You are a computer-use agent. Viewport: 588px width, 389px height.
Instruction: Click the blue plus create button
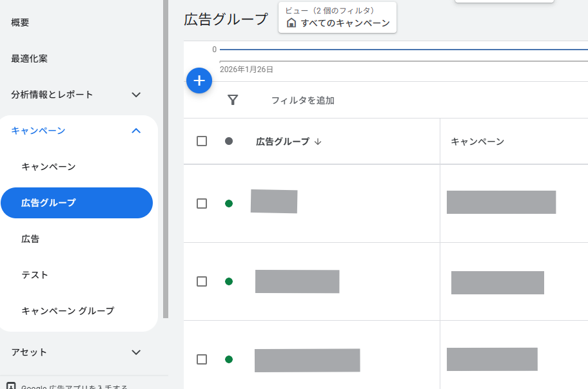click(199, 81)
